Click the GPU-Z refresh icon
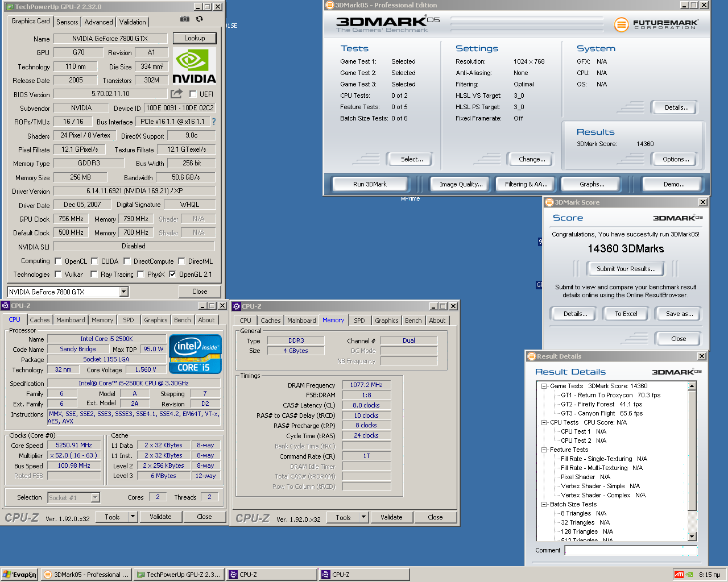 click(200, 19)
